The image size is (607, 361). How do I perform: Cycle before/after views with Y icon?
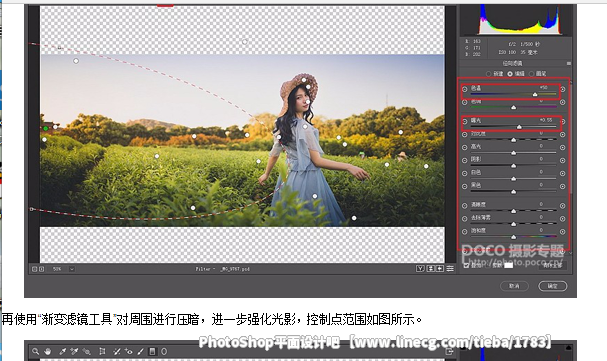[420, 269]
